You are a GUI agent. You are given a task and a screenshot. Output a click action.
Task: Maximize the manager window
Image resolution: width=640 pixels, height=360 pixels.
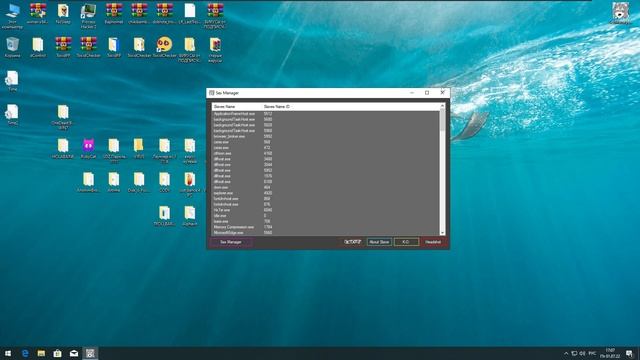click(427, 93)
